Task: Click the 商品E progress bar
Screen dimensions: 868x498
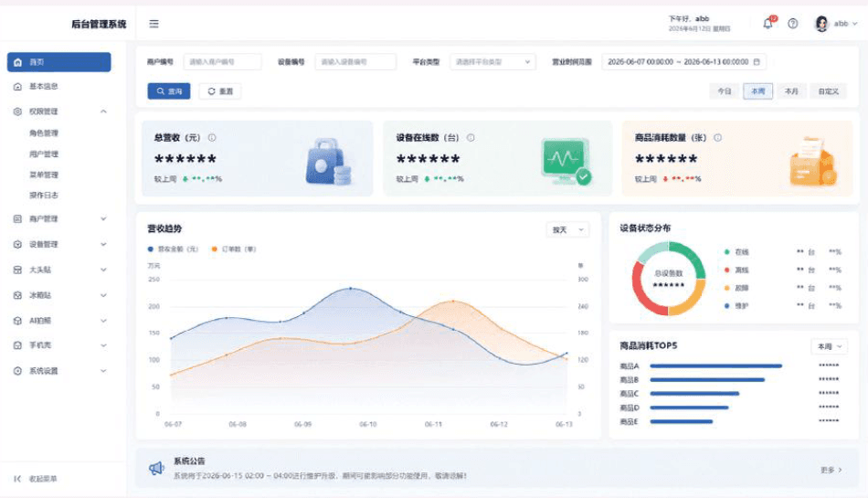Action: [x=682, y=421]
